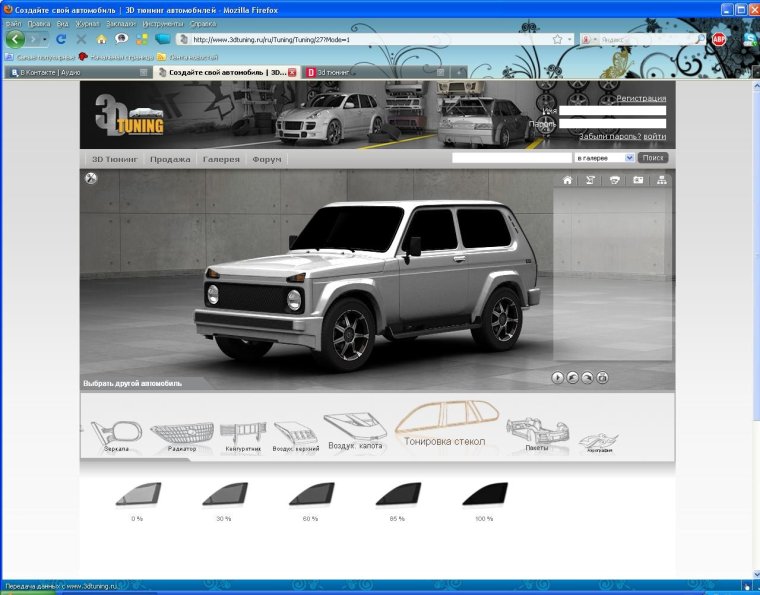Viewport: 760px width, 595px height.
Task: Open the Закладки browser menu
Action: click(120, 23)
